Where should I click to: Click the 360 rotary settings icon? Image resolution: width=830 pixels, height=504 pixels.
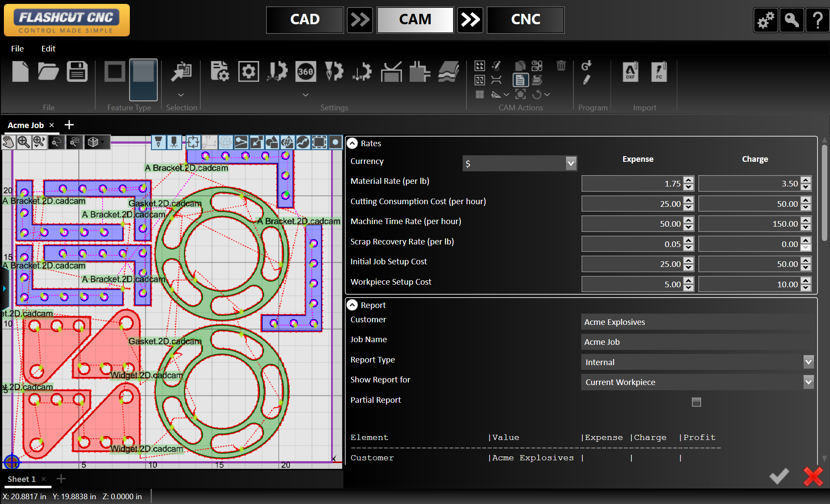pyautogui.click(x=306, y=71)
